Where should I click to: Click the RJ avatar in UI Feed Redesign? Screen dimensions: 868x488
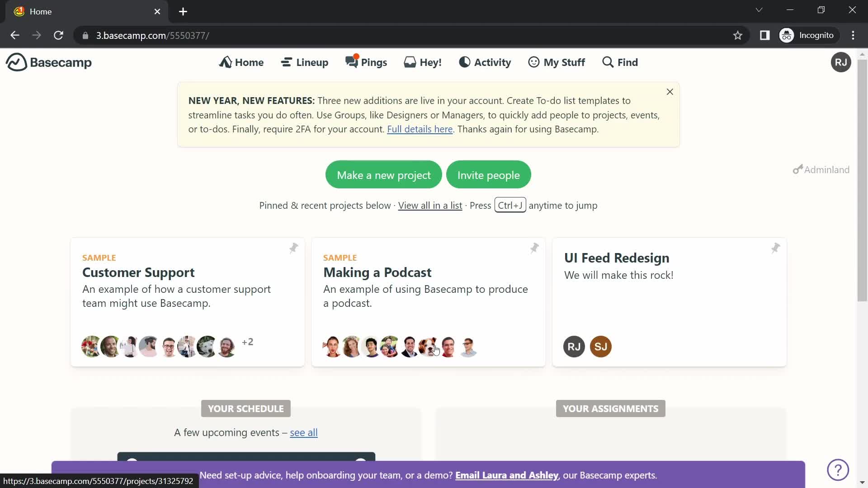574,347
